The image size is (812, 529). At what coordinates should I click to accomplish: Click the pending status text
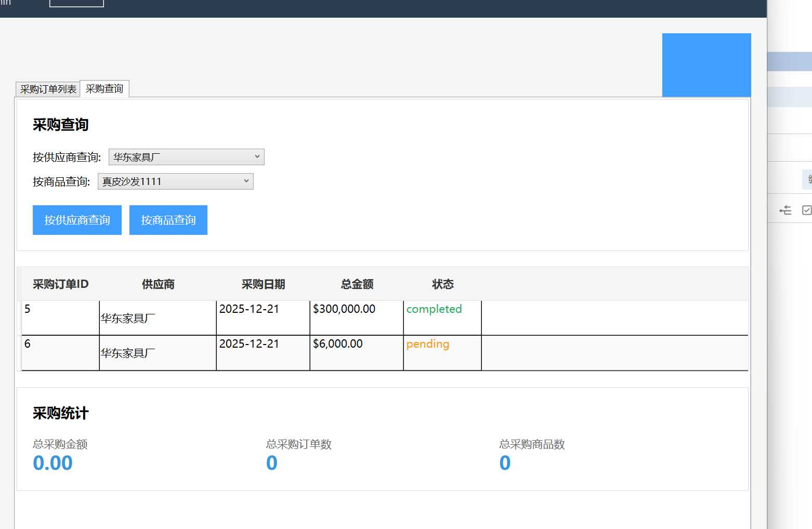click(428, 344)
